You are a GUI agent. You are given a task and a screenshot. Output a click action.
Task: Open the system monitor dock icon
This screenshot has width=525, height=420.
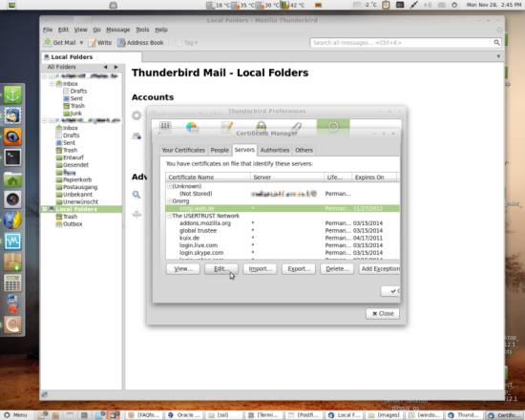click(x=12, y=241)
